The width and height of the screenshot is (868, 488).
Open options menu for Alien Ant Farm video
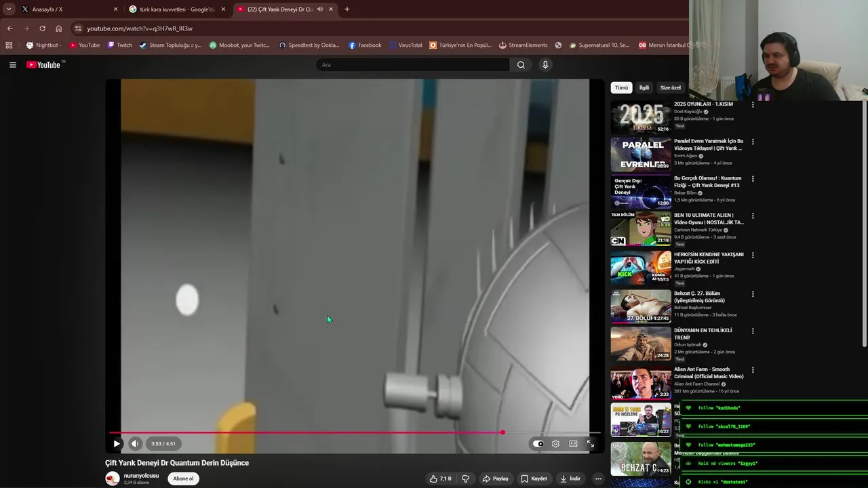click(753, 371)
